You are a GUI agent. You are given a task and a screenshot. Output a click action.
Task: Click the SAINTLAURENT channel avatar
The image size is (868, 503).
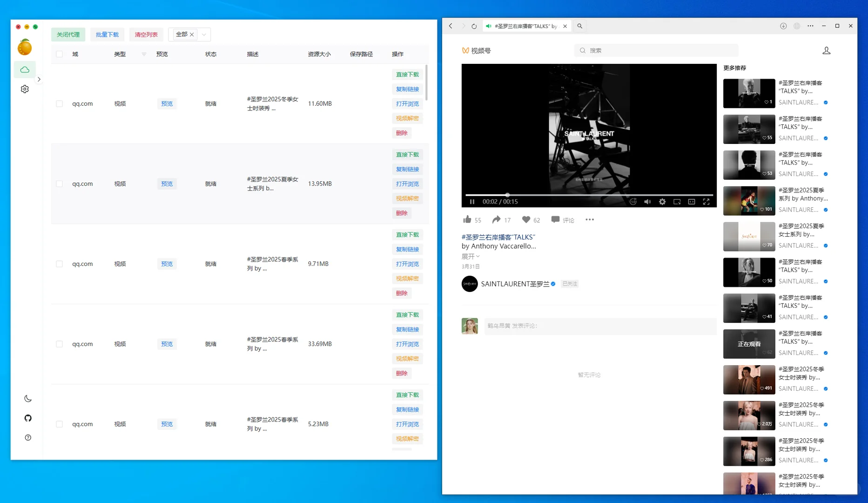click(x=470, y=284)
